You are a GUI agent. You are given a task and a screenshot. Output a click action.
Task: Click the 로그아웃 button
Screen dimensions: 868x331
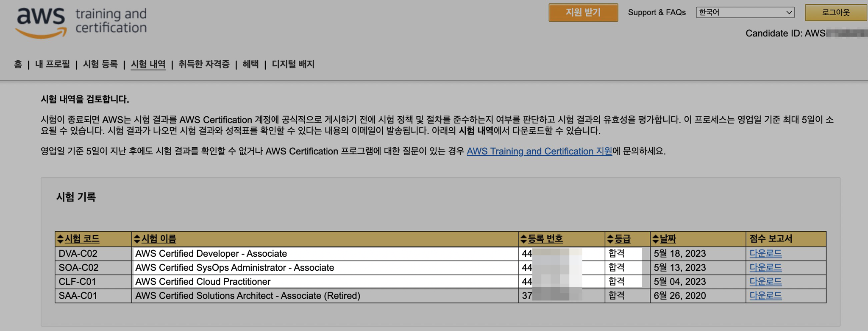click(x=835, y=12)
